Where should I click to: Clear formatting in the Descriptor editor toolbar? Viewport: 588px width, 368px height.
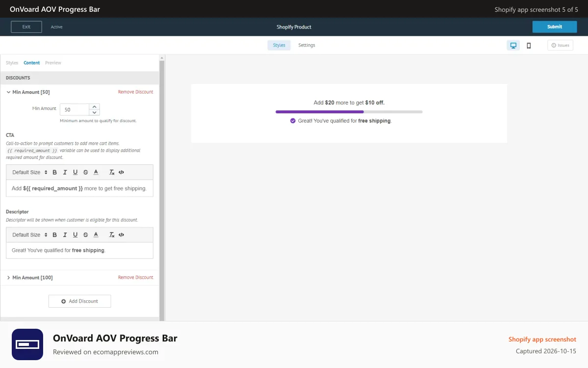112,235
